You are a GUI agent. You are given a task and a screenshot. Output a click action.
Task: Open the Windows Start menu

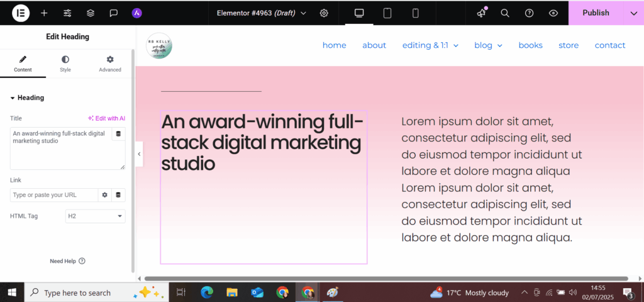click(x=12, y=293)
